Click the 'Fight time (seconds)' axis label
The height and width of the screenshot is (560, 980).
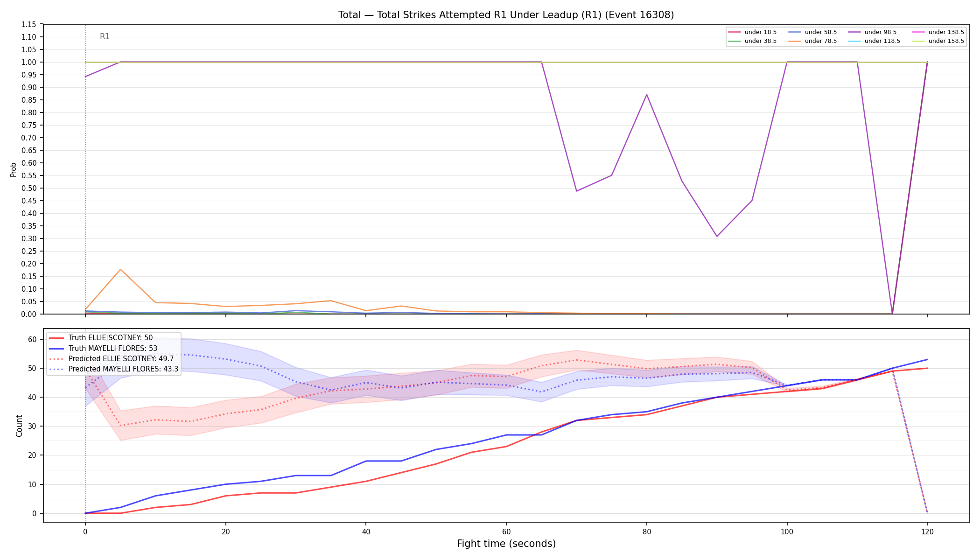[506, 544]
